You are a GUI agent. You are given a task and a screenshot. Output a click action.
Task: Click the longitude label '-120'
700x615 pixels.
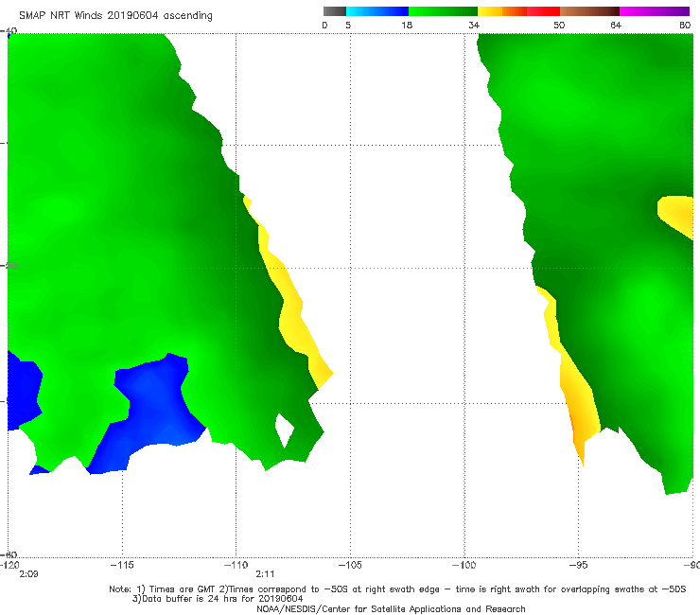(x=9, y=565)
